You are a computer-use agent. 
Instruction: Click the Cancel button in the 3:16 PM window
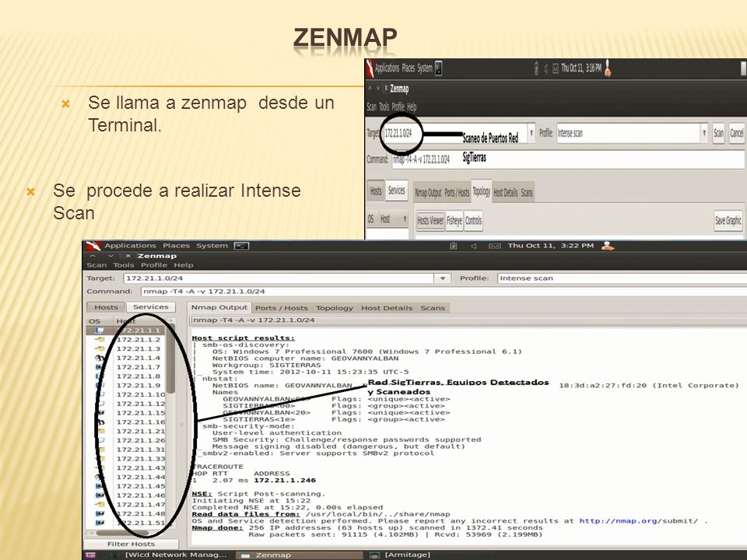click(737, 133)
